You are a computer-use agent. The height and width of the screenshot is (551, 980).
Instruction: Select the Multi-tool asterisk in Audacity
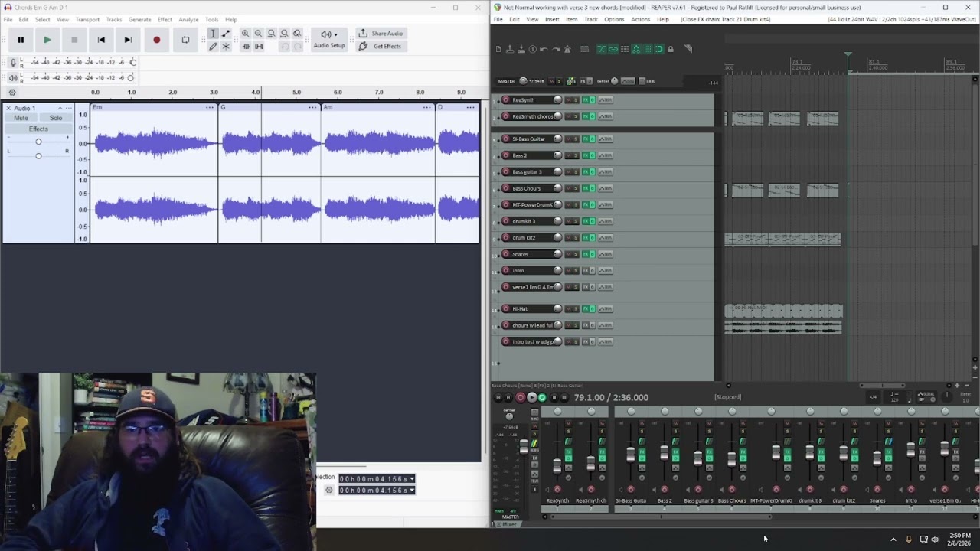tap(226, 47)
